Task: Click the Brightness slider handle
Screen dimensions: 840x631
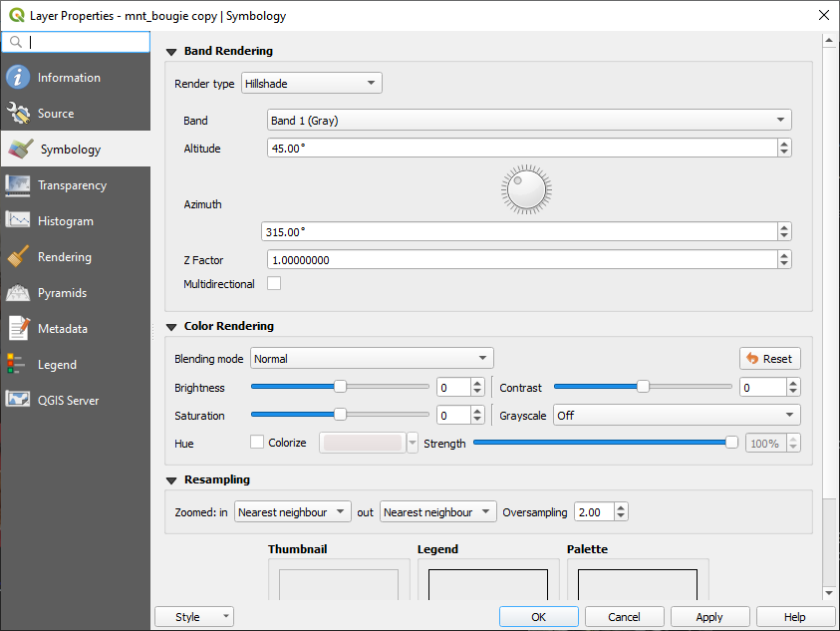Action: pos(340,388)
